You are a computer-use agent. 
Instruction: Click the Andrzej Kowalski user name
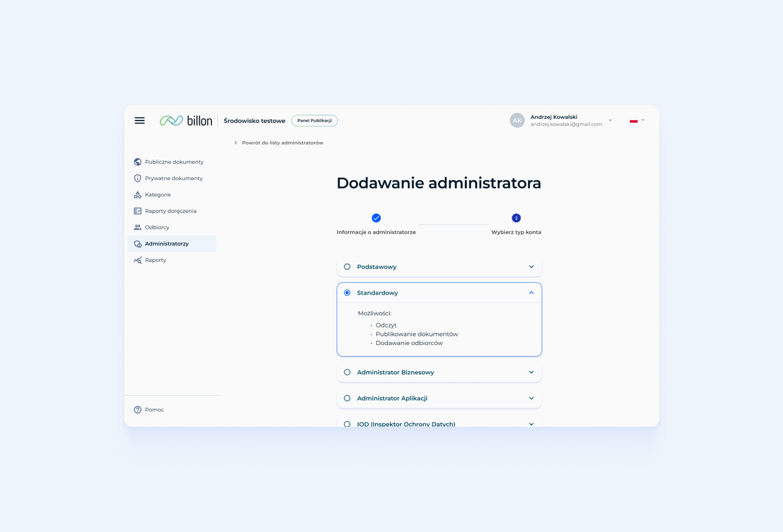pos(554,117)
